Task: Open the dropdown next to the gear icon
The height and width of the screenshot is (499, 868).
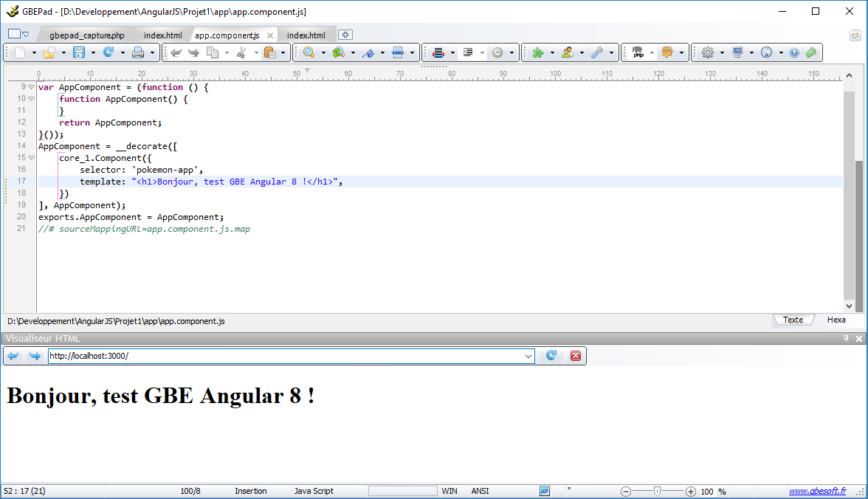Action: tap(722, 53)
